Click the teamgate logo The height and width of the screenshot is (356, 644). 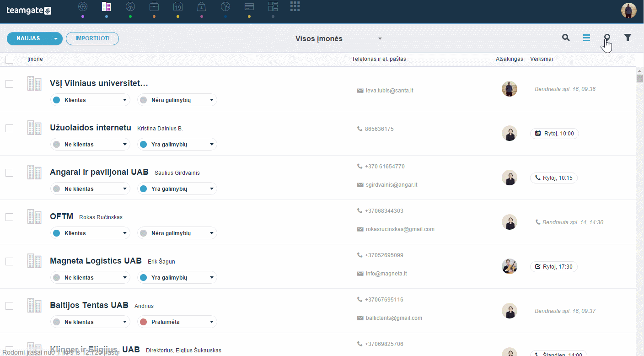[x=28, y=11]
